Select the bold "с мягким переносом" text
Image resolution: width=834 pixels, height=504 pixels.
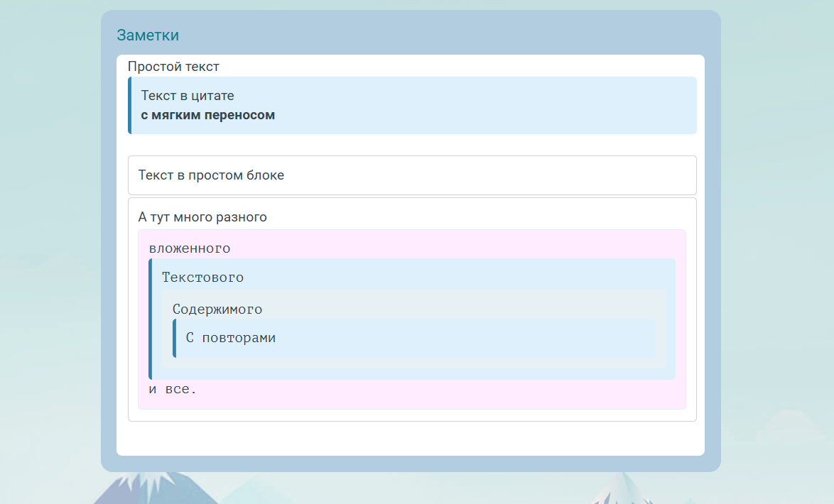[207, 115]
